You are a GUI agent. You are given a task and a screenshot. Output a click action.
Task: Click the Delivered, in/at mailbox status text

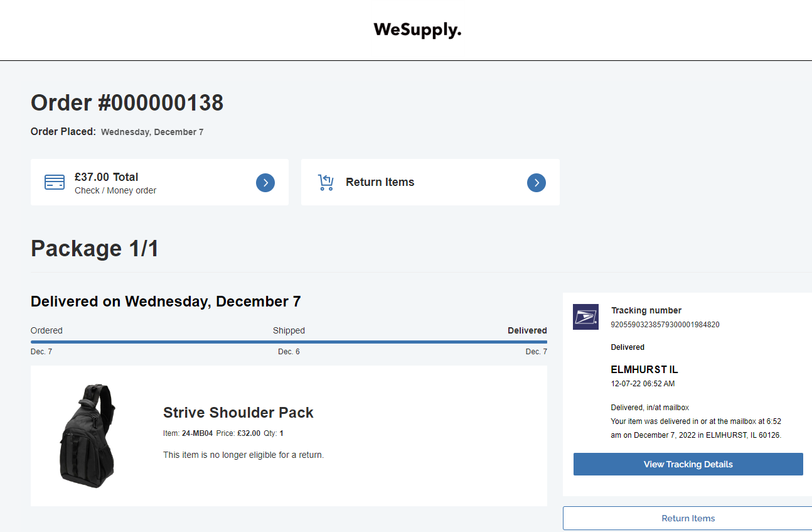(650, 408)
